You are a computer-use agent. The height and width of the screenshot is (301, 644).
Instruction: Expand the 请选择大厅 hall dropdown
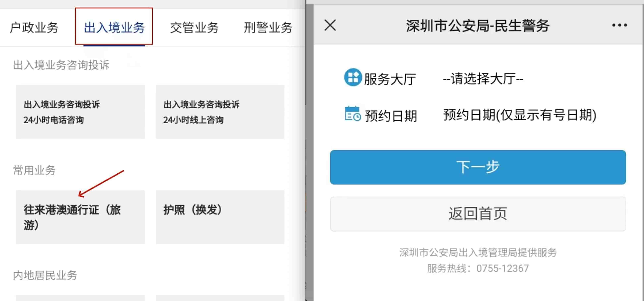pos(483,79)
